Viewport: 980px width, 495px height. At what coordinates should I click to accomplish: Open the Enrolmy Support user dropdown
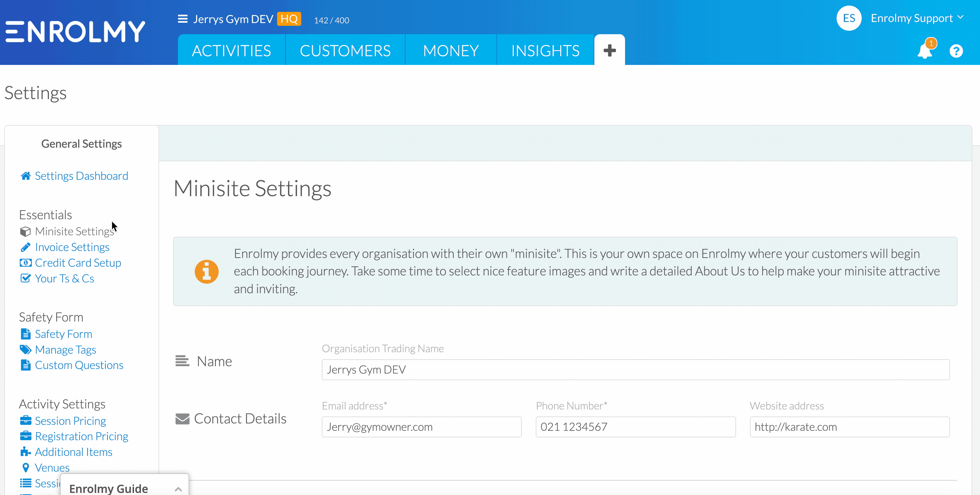(x=917, y=18)
